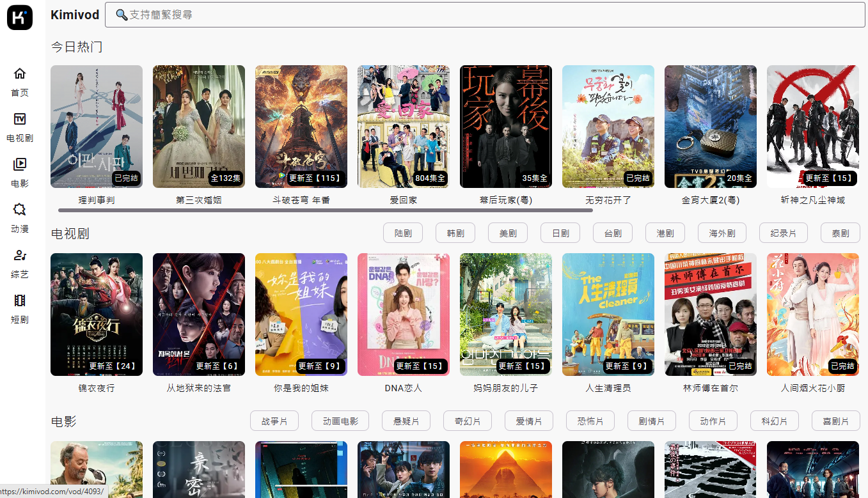Select the 动作片 movie genre
Viewport: 868px width, 498px height.
click(x=713, y=421)
